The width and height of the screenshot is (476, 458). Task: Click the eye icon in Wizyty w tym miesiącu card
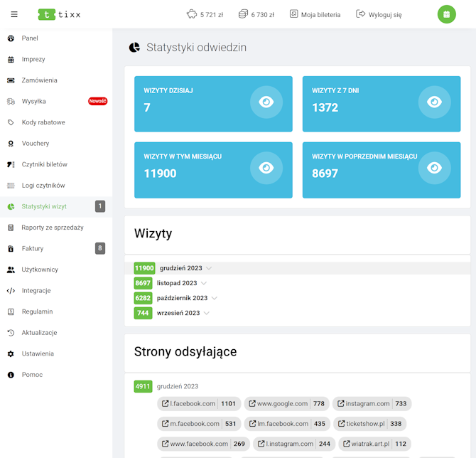(266, 168)
